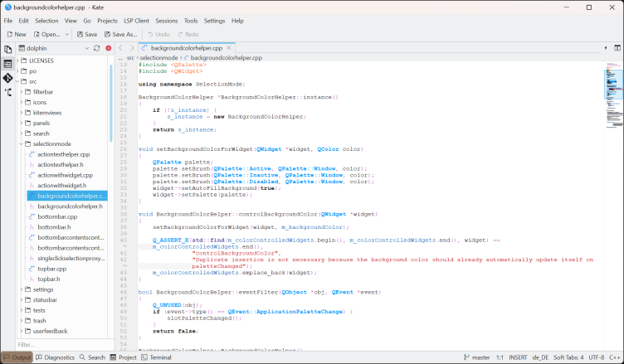The image size is (624, 364).
Task: Click the UTF-8 encoding button
Action: click(x=596, y=357)
